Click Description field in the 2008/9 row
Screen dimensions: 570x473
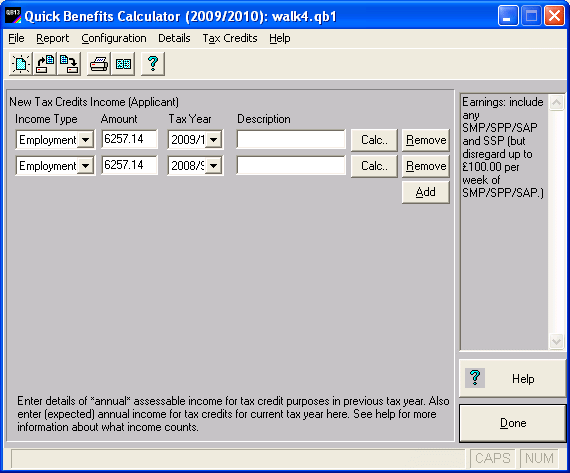[291, 165]
